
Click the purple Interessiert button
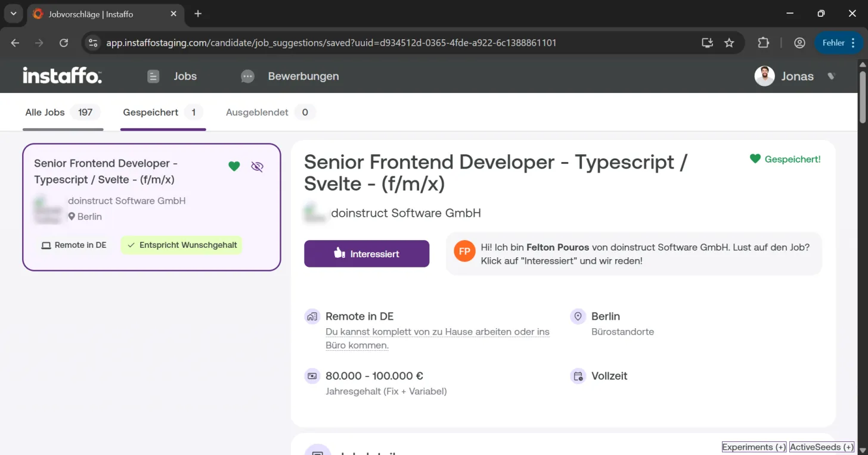[x=367, y=254]
